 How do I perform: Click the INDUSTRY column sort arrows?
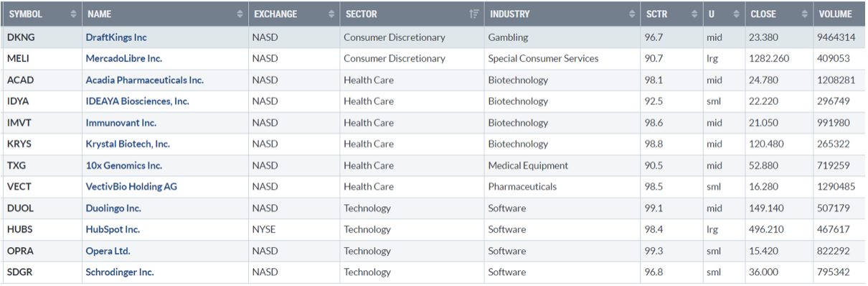631,14
